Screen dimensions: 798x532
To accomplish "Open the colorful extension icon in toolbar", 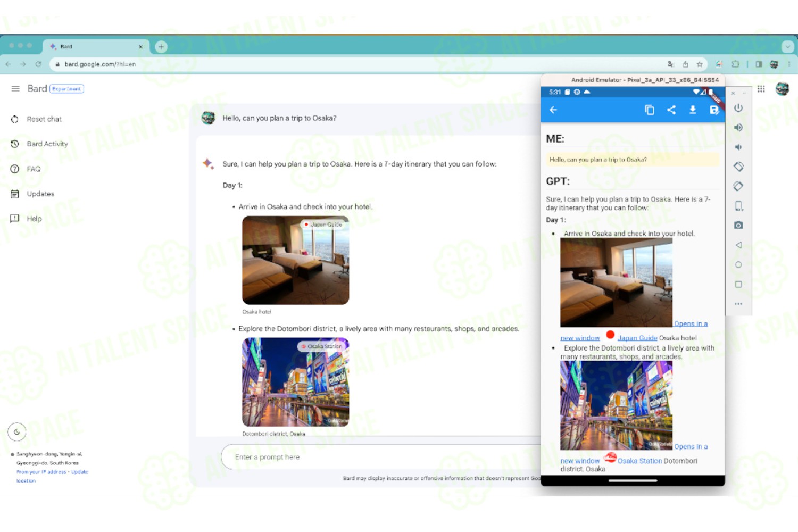I will pyautogui.click(x=719, y=64).
